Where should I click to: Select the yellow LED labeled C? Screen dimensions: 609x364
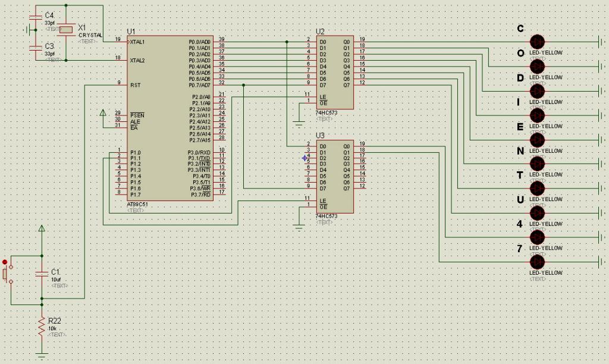click(537, 42)
